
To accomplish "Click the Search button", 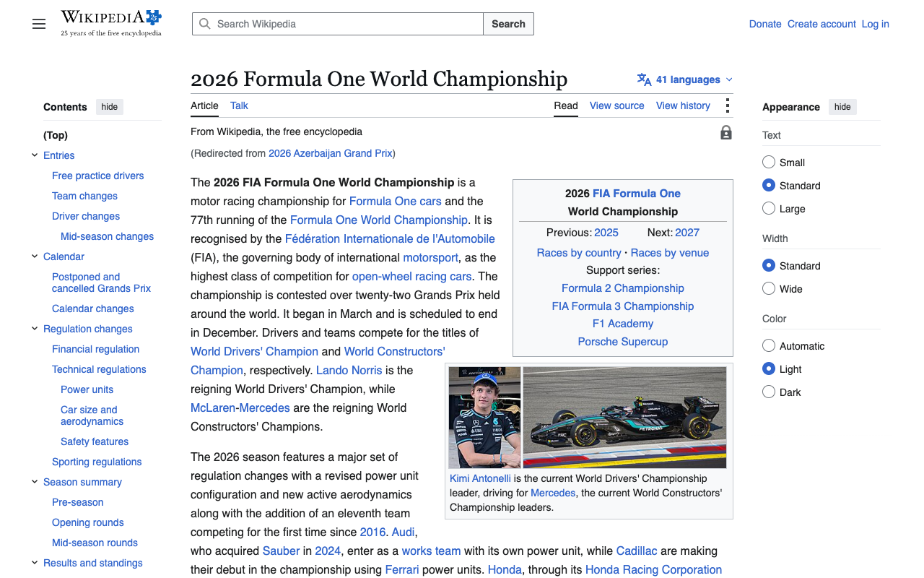I will coord(508,24).
